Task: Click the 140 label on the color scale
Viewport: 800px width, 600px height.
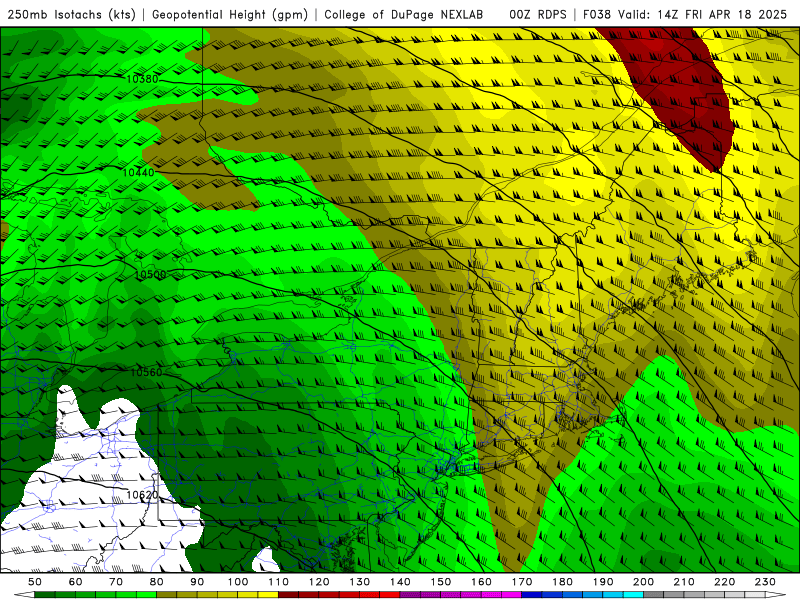Action: coord(401,582)
